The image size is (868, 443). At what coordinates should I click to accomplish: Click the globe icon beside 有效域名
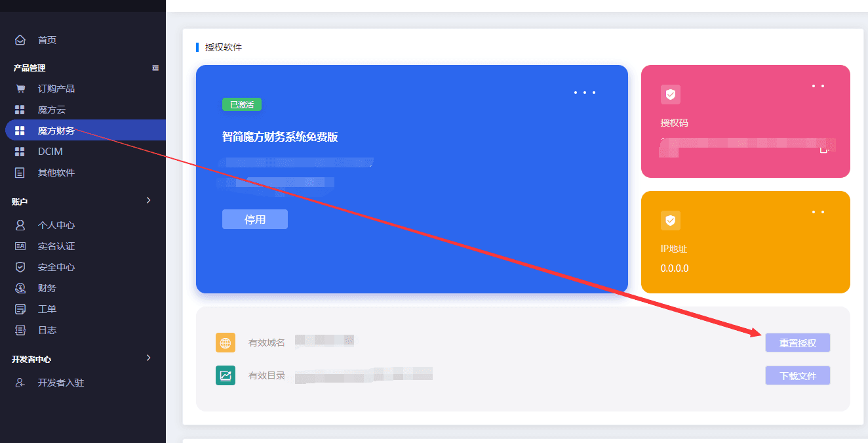226,343
